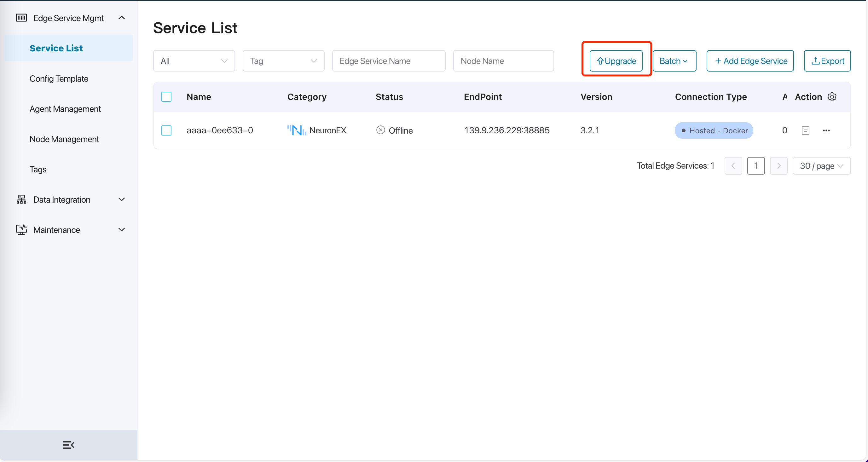Expand the Batch dropdown button
Screen dimensions: 868x462
coord(674,61)
